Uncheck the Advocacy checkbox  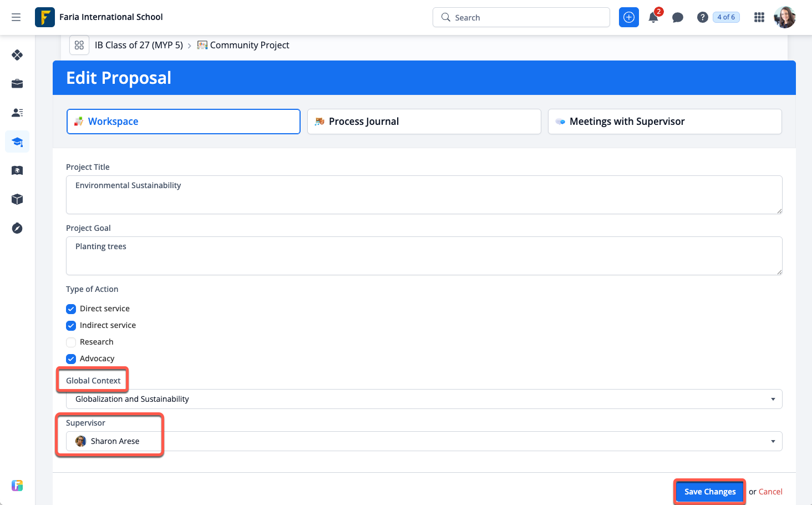(x=71, y=359)
